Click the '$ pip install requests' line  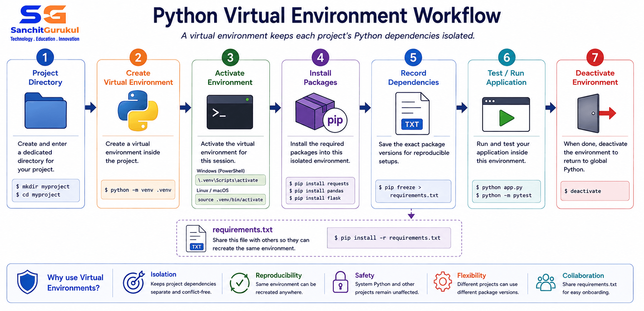pos(319,184)
